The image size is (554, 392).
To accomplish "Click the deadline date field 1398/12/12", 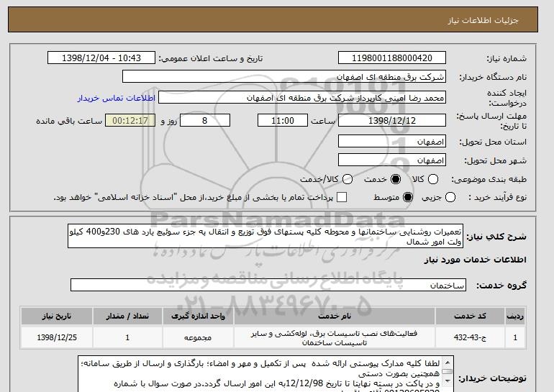I will (392, 120).
